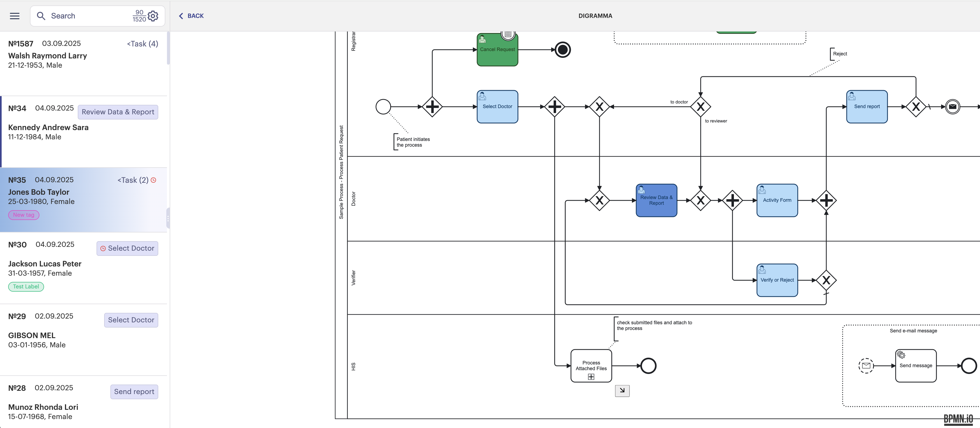Open search settings gear icon
The width and height of the screenshot is (980, 428).
click(x=153, y=16)
